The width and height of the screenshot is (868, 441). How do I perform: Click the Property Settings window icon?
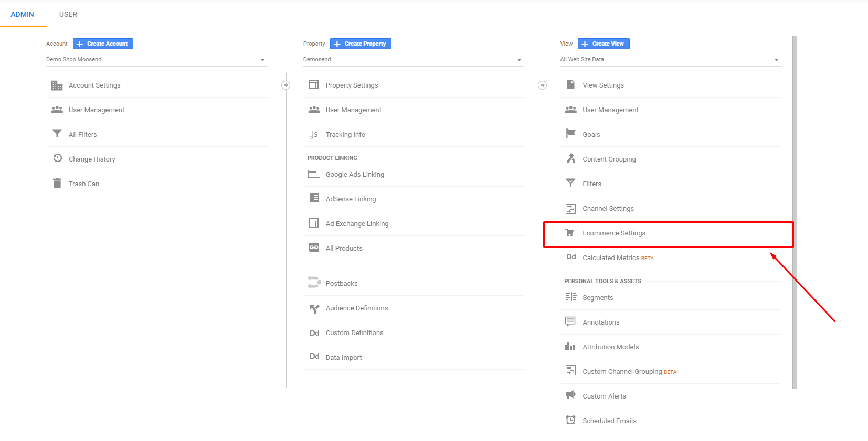(314, 84)
